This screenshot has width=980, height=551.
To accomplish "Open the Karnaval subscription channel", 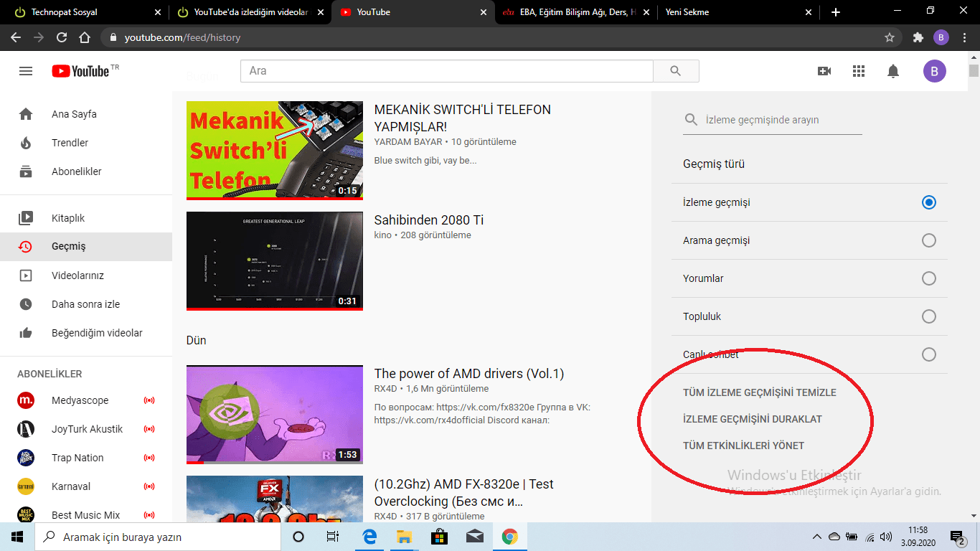I will (x=86, y=486).
